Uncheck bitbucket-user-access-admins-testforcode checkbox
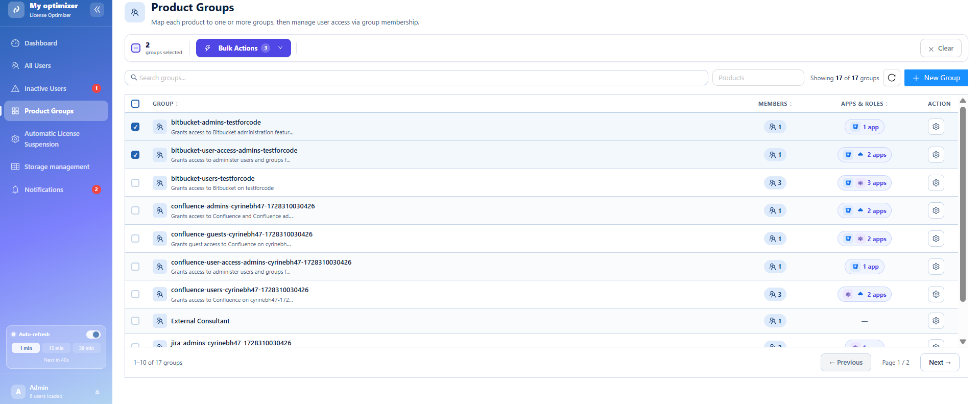 tap(135, 155)
